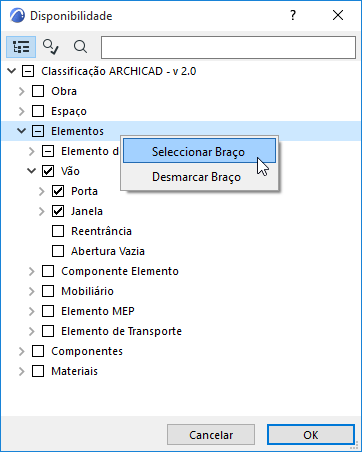
Task: Toggle the Elemento d… partial checkbox
Action: [48, 151]
